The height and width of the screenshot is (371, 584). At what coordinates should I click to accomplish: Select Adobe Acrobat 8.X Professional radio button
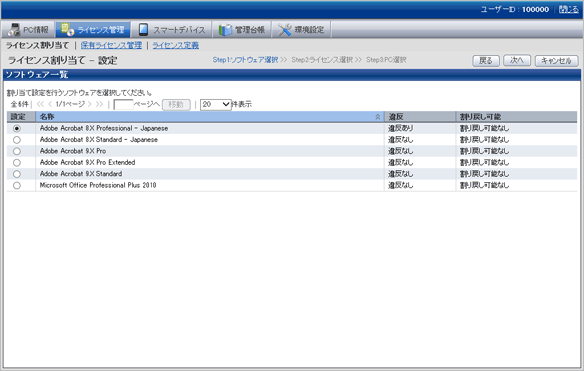click(x=17, y=128)
